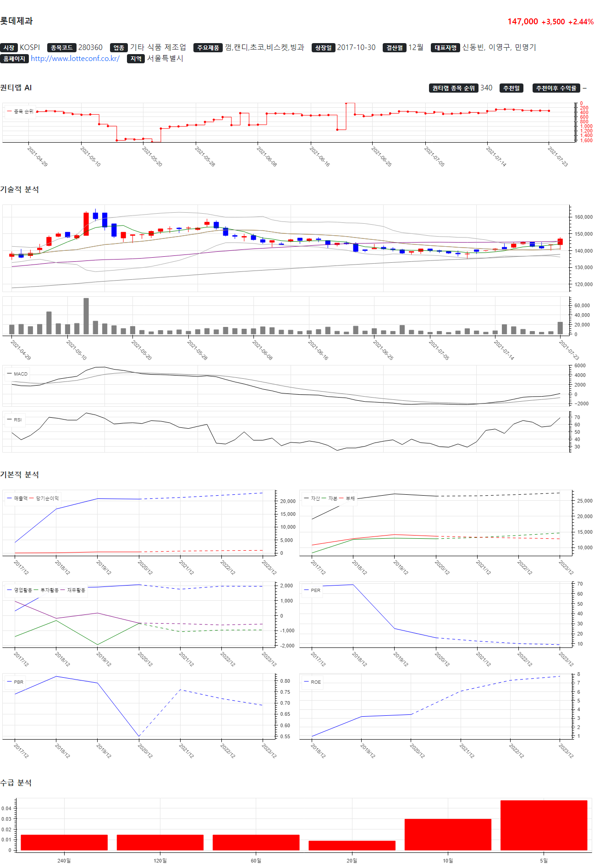Click the red bar above 60일
This screenshot has width=594, height=868.
(x=256, y=843)
